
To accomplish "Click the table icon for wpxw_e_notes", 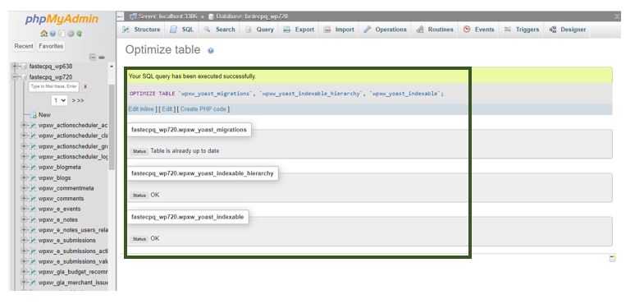I will click(x=34, y=219).
